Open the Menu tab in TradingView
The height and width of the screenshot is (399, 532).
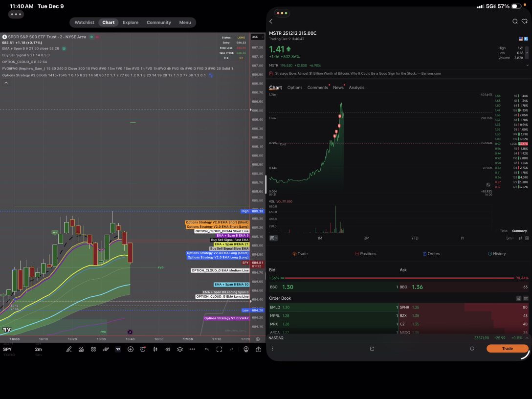tap(185, 22)
